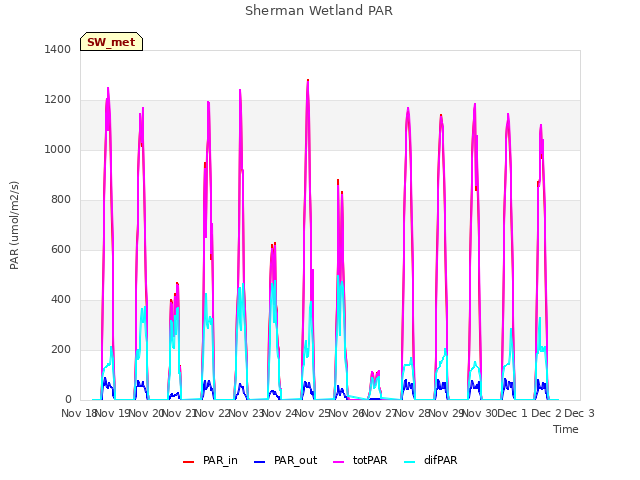Click the 1000 y-axis tick label
The width and height of the screenshot is (640, 480).
pos(58,149)
